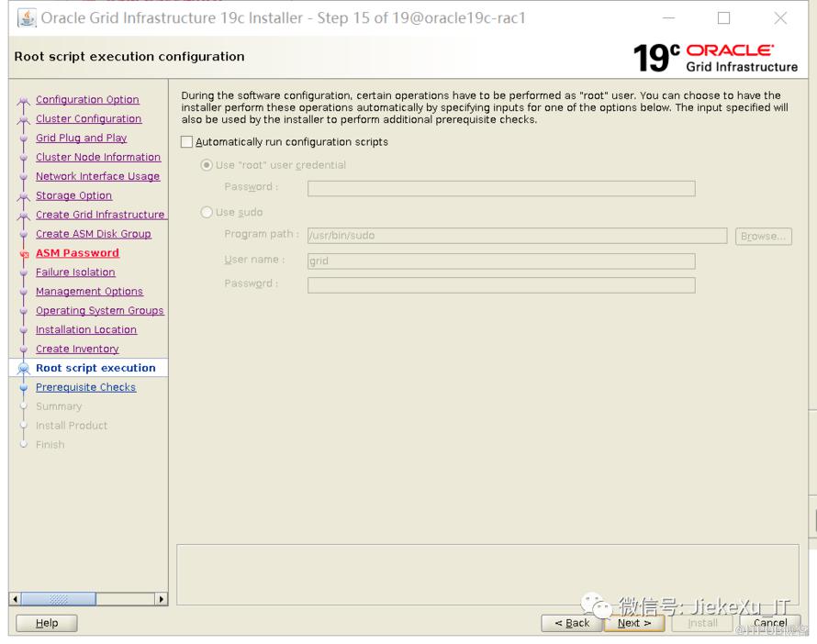Open Grid Plug and Play step
Image resolution: width=817 pixels, height=644 pixels.
tap(82, 138)
